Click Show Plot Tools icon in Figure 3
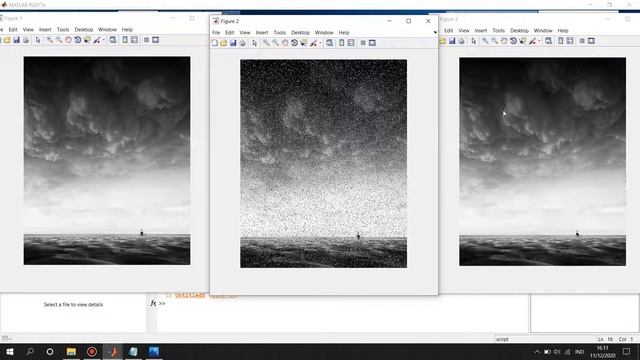The image size is (640, 360). pyautogui.click(x=591, y=41)
